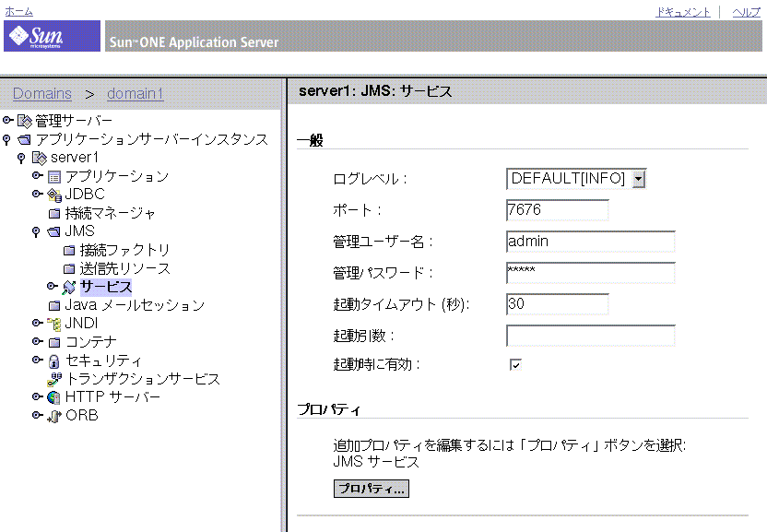Select the セキュリティ tree label

103,361
